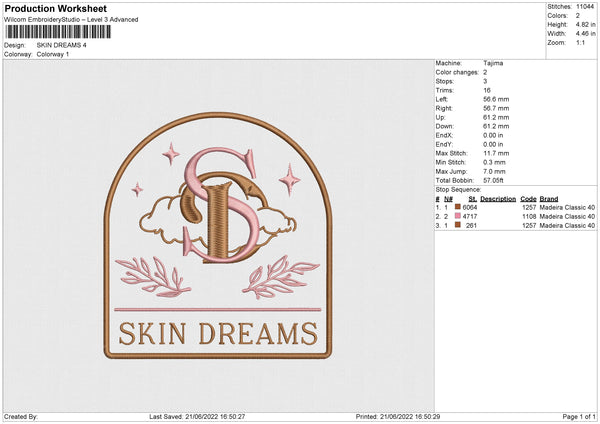The image size is (600, 424).
Task: Click code '1108' in stop row 2
Action: (x=529, y=217)
